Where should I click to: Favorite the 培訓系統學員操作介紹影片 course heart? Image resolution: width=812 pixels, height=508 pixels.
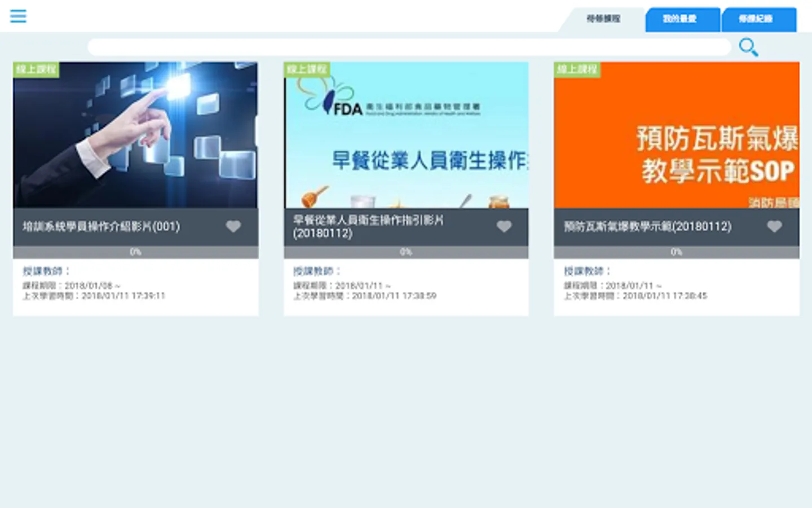pyautogui.click(x=233, y=226)
